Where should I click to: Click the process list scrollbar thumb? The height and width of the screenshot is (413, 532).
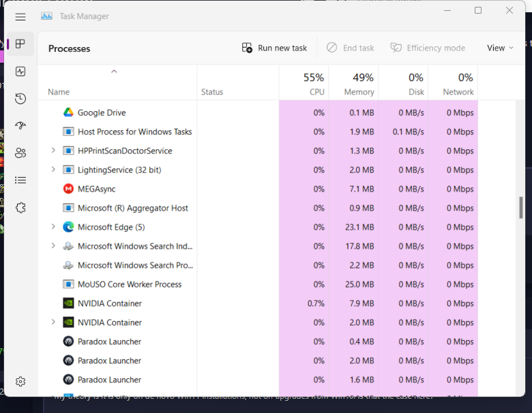pyautogui.click(x=521, y=207)
